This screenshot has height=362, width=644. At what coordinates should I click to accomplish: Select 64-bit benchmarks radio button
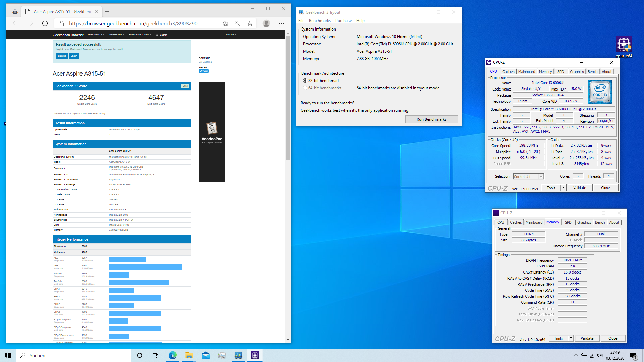pyautogui.click(x=305, y=88)
